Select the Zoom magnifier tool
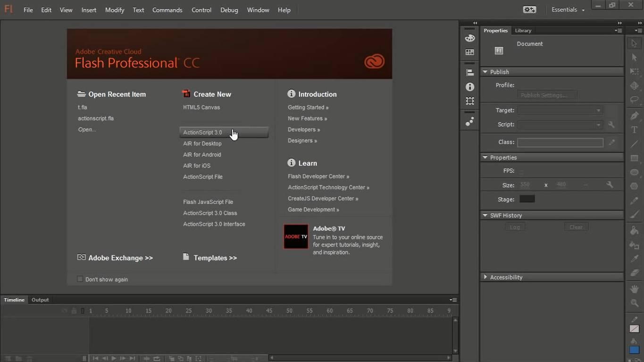The width and height of the screenshot is (644, 362). [634, 303]
